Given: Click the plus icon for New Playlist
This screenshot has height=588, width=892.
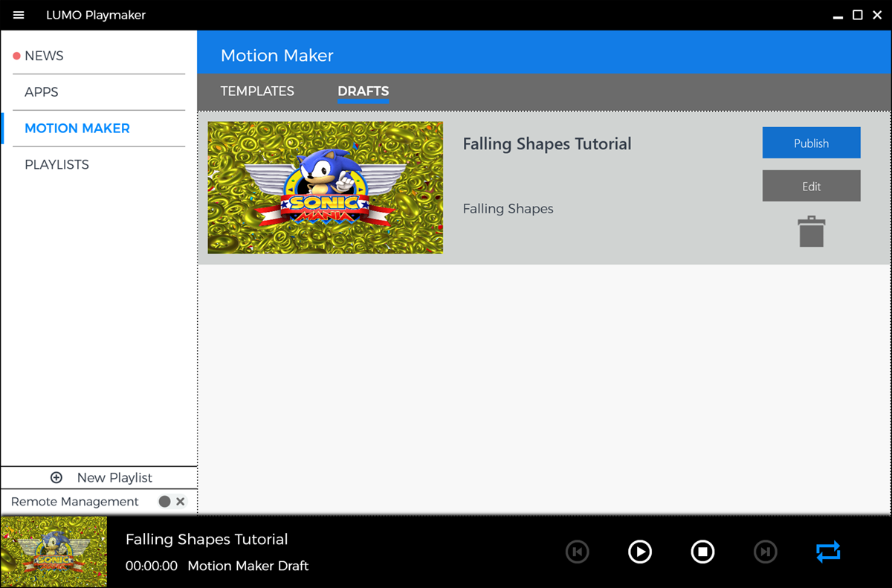Looking at the screenshot, I should coord(56,477).
